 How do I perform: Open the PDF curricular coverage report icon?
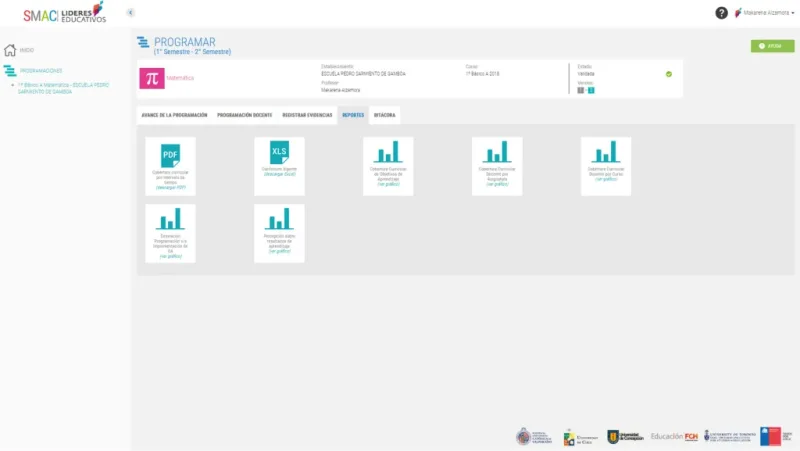(170, 156)
